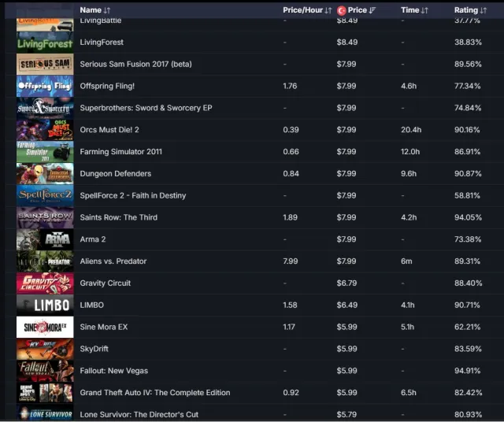Click the 94.91% rating of Fallout

[x=467, y=371]
